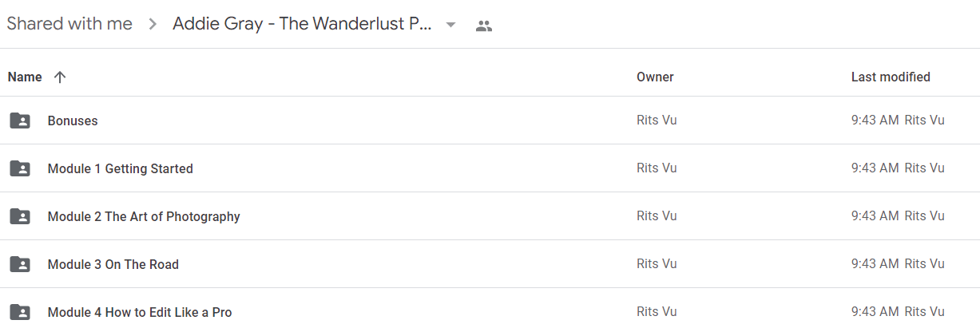Screen dimensions: 980x328
Task: Select Module 1 Getting Started folder
Action: pos(490,168)
